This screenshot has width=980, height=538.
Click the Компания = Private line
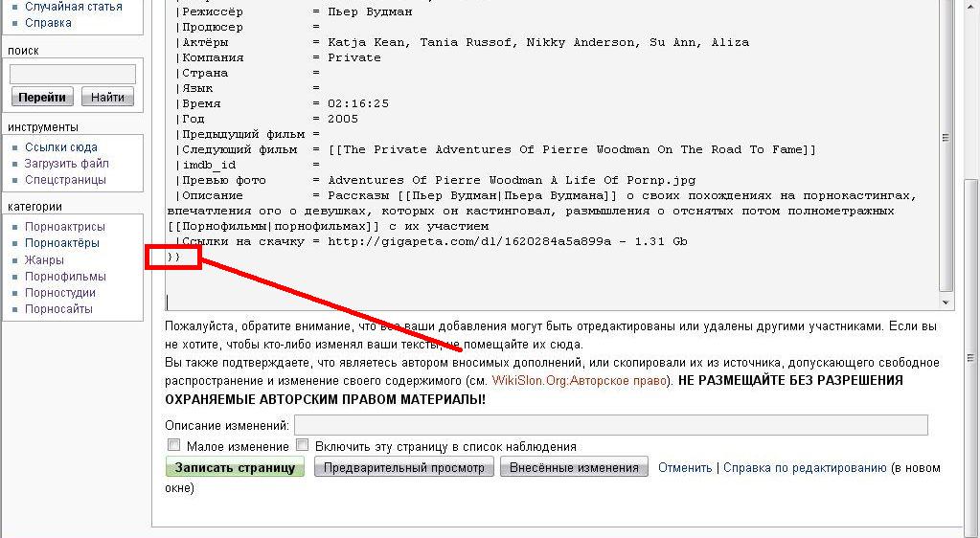278,57
